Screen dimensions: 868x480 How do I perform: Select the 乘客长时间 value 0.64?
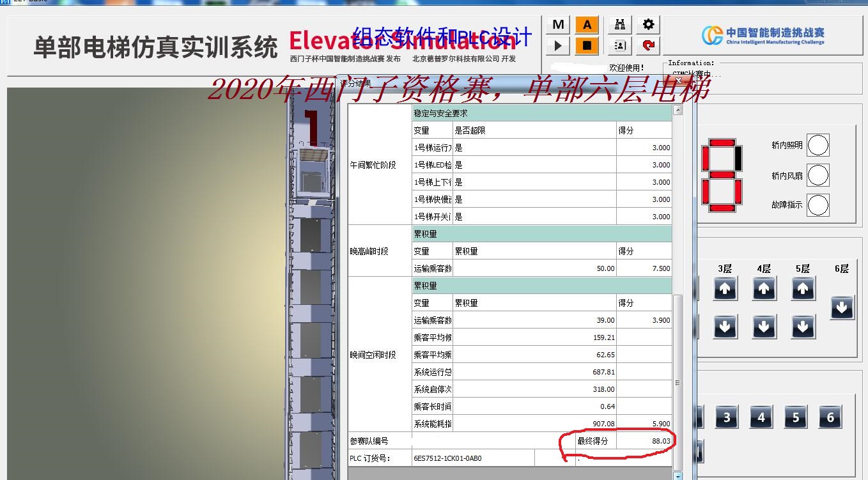coord(534,406)
